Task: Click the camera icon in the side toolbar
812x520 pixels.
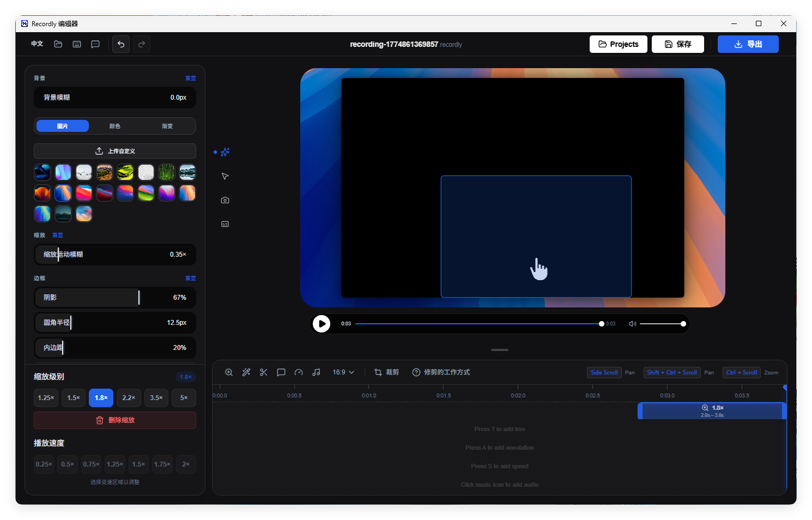Action: coord(225,200)
